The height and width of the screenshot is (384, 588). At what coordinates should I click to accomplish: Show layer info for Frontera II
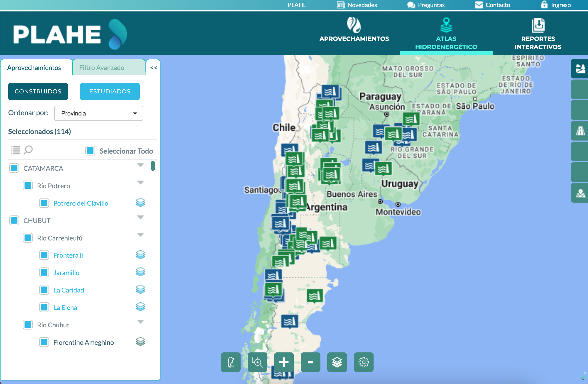[140, 255]
